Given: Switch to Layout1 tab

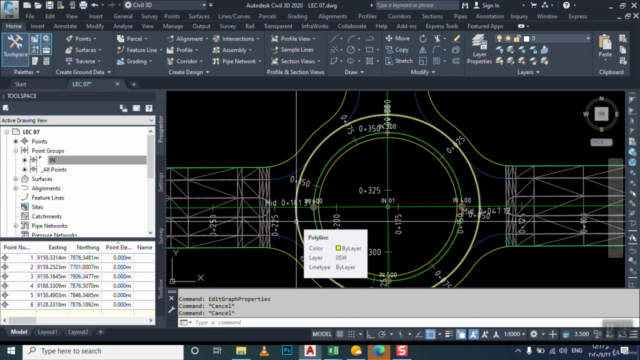Looking at the screenshot, I should coord(47,332).
